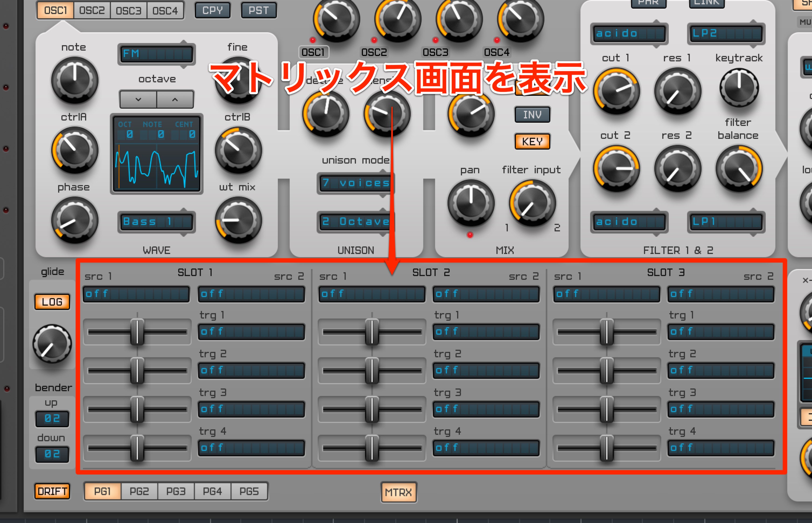The height and width of the screenshot is (523, 812).
Task: Switch to the OSC3 tab
Action: click(128, 10)
